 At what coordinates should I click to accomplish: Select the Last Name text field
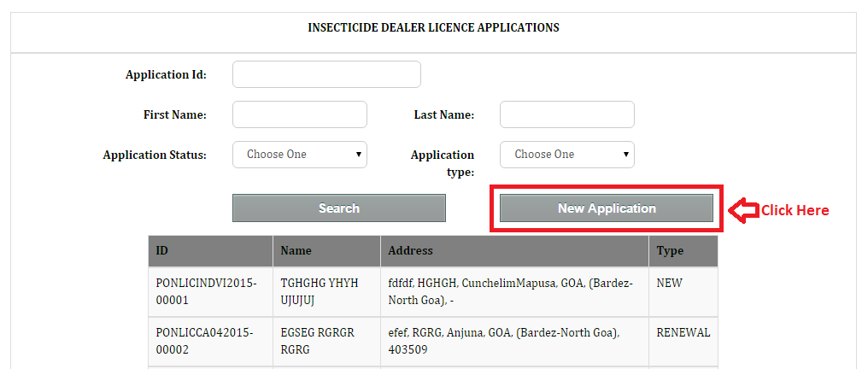[567, 114]
